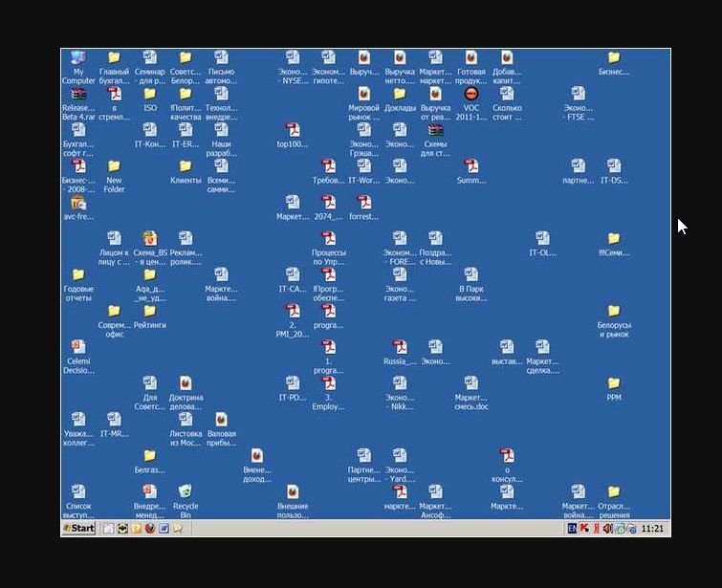
Task: Click the Kaspersky tray icon
Action: 584,529
